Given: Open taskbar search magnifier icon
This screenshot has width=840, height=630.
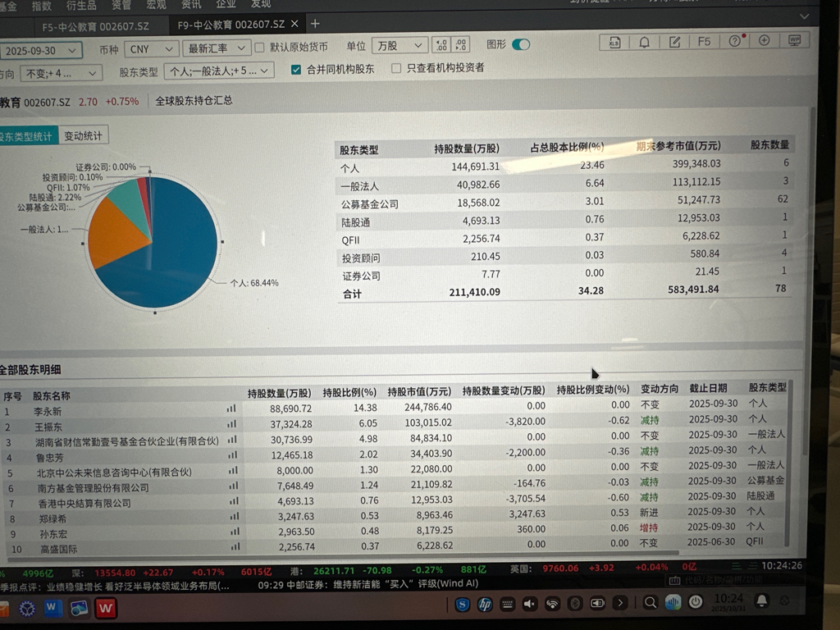Looking at the screenshot, I should (651, 603).
